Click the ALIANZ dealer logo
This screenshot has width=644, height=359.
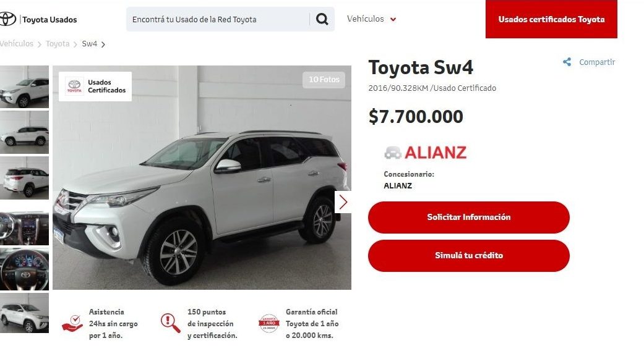(x=426, y=153)
